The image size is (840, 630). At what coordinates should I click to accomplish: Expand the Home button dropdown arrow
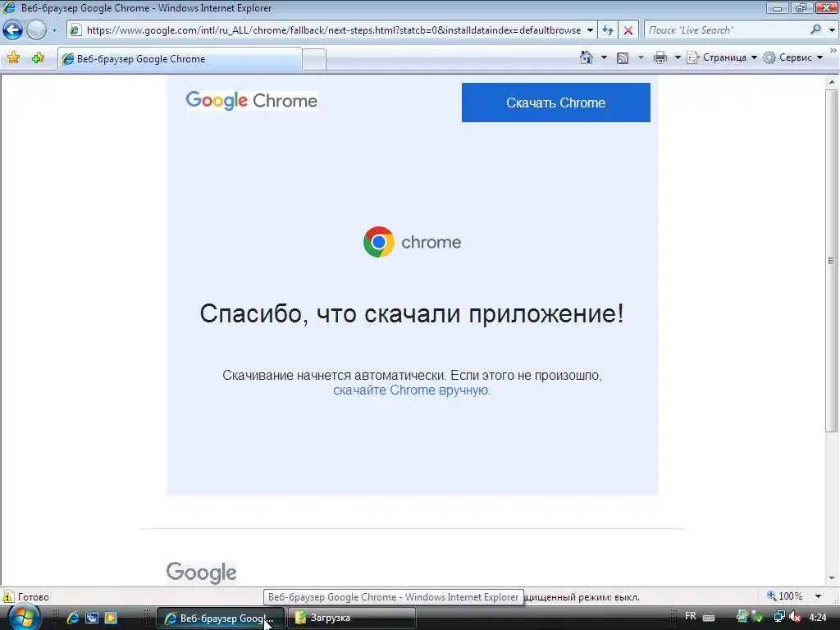[604, 57]
